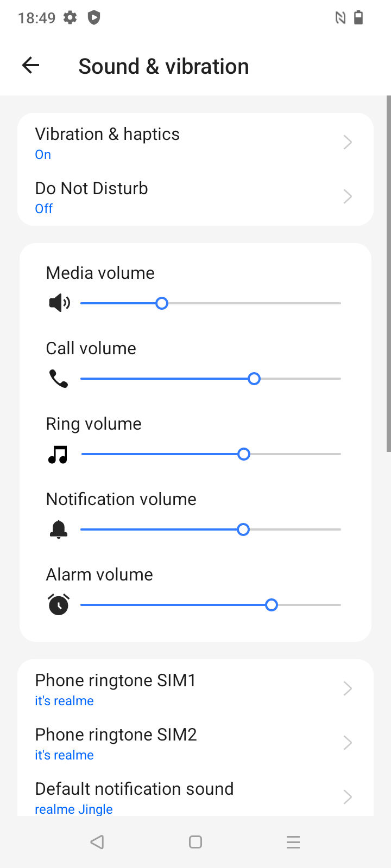Open Phone ringtone SIM1 chevron
391x868 pixels.
click(348, 688)
